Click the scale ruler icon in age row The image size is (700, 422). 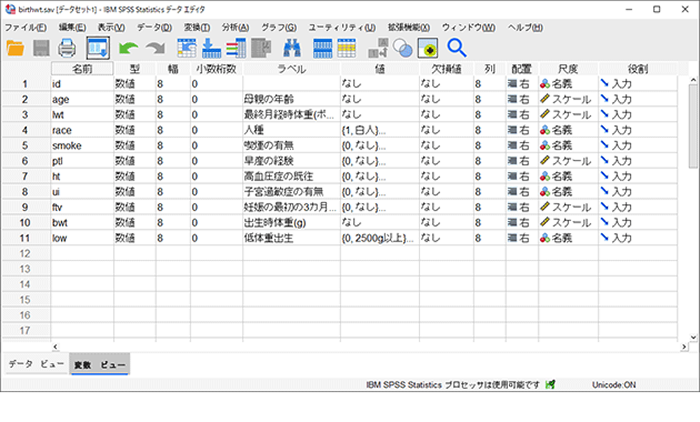545,99
